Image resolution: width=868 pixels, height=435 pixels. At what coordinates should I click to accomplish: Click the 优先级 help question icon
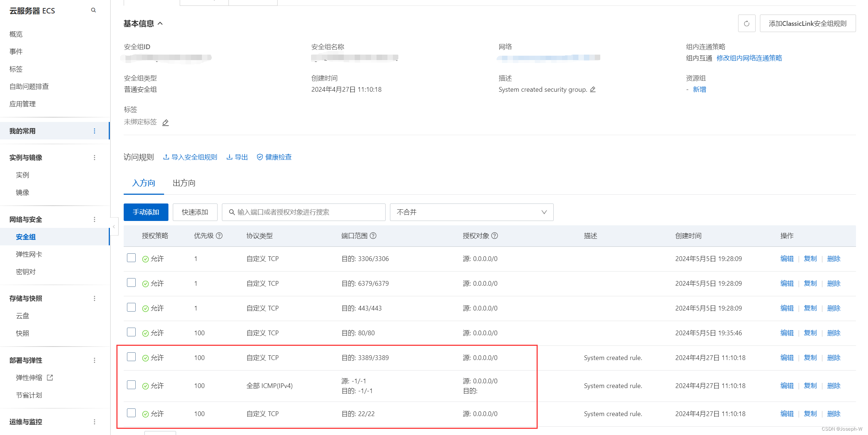click(219, 236)
